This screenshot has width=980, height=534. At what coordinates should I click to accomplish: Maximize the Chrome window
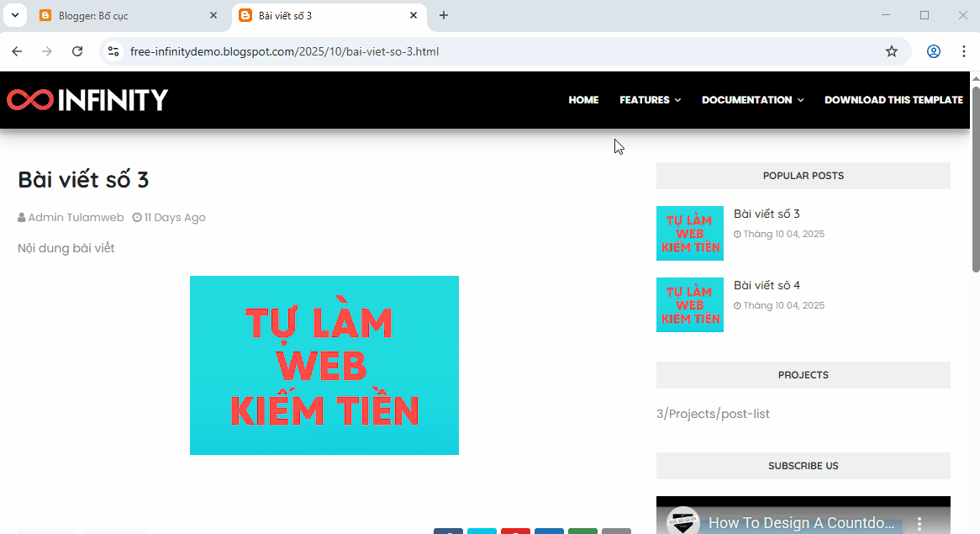tap(925, 15)
